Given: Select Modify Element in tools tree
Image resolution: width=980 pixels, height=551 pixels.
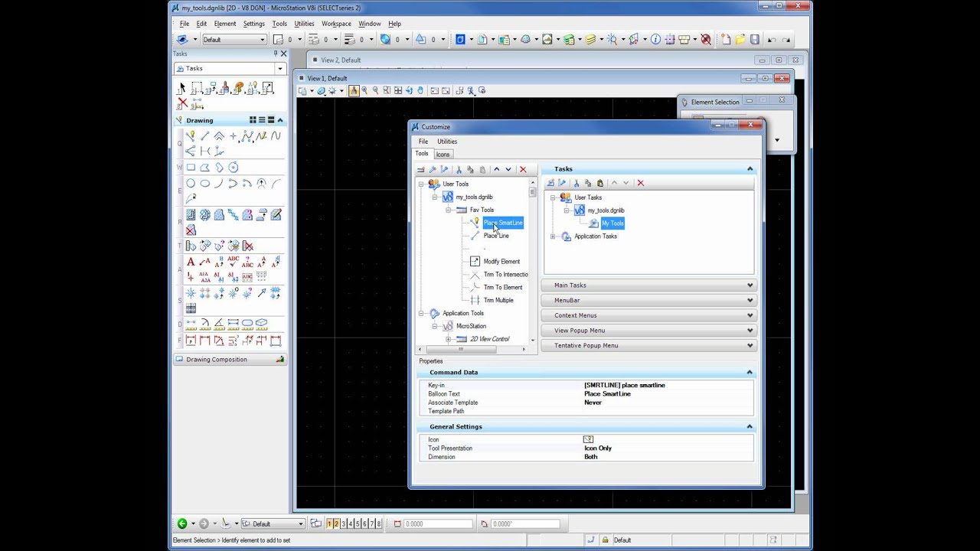Looking at the screenshot, I should [x=501, y=262].
